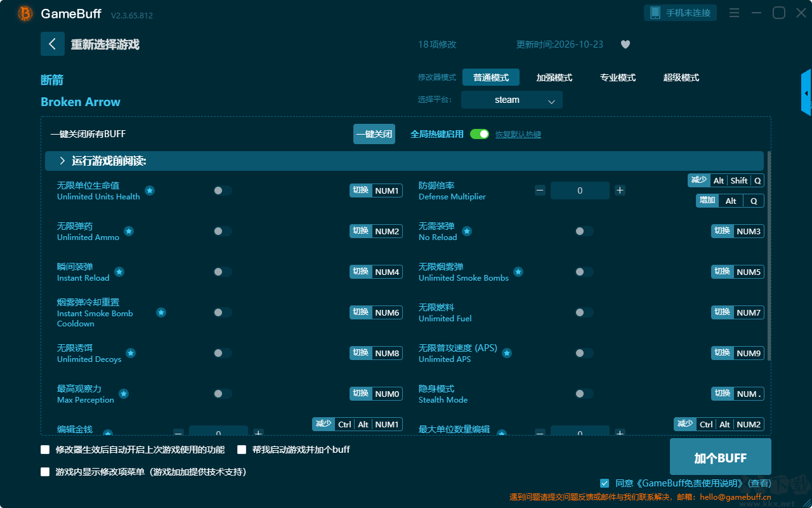The image size is (812, 508).
Task: Click star beside Instant Smoke Bomb Cooldown
Action: click(x=161, y=312)
